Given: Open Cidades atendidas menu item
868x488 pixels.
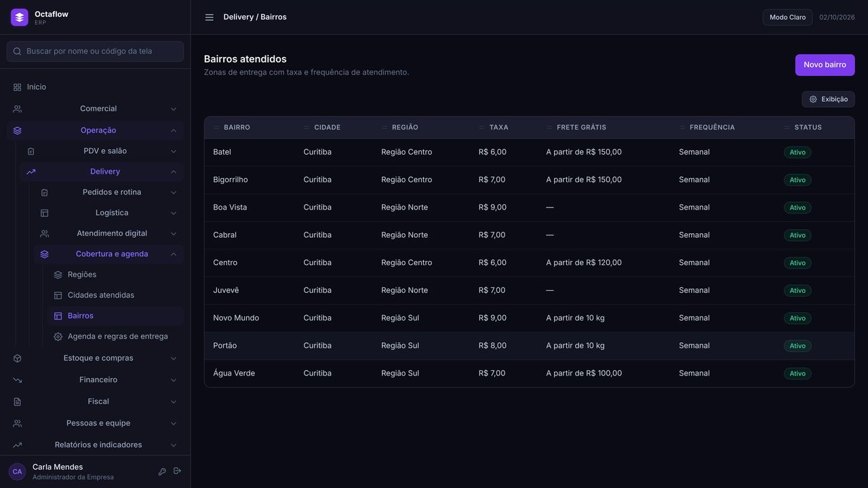Looking at the screenshot, I should coord(115,296).
